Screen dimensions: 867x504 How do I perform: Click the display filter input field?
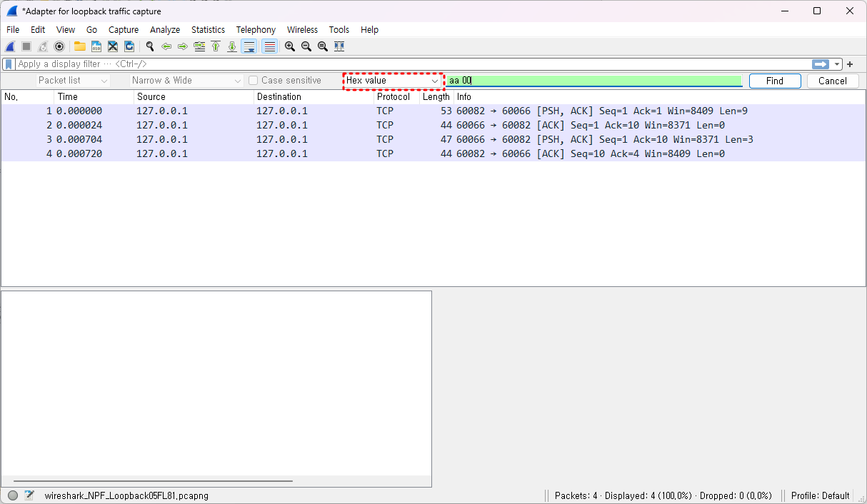point(413,64)
